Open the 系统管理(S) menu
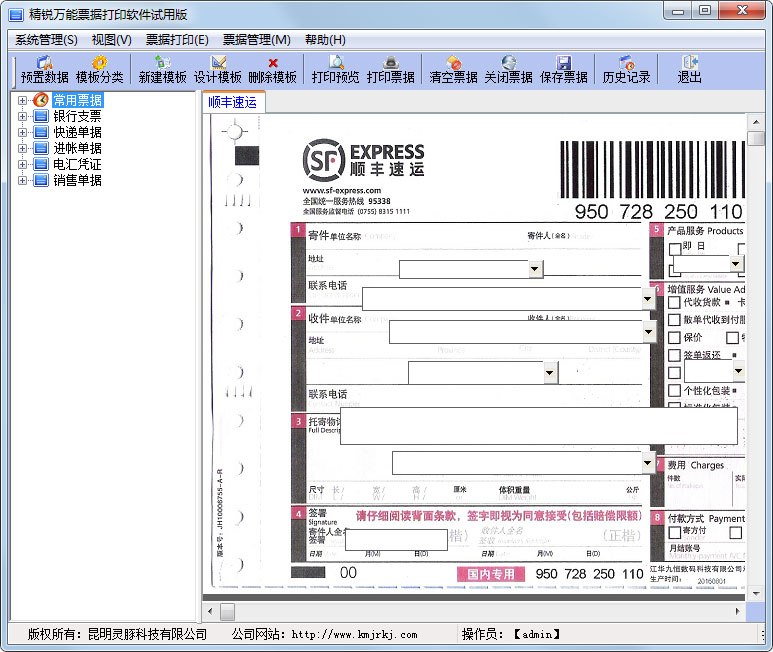The height and width of the screenshot is (652, 773). click(x=46, y=40)
